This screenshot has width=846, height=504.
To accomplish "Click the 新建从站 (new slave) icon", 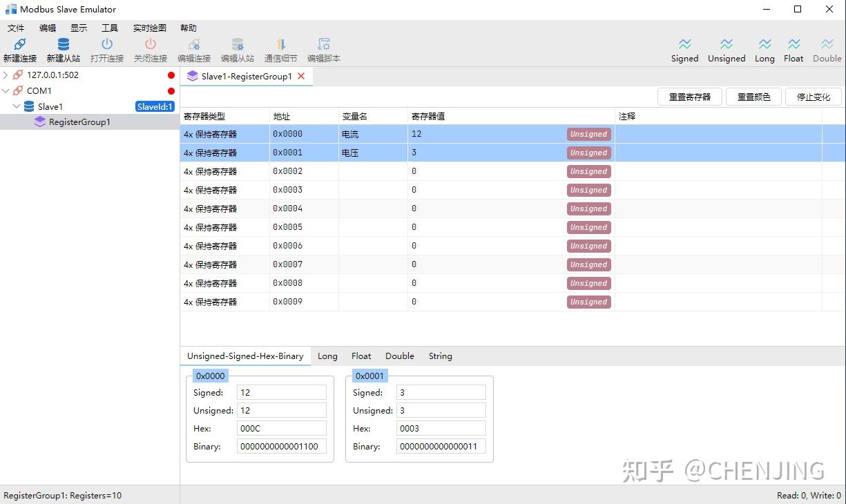I will (63, 48).
